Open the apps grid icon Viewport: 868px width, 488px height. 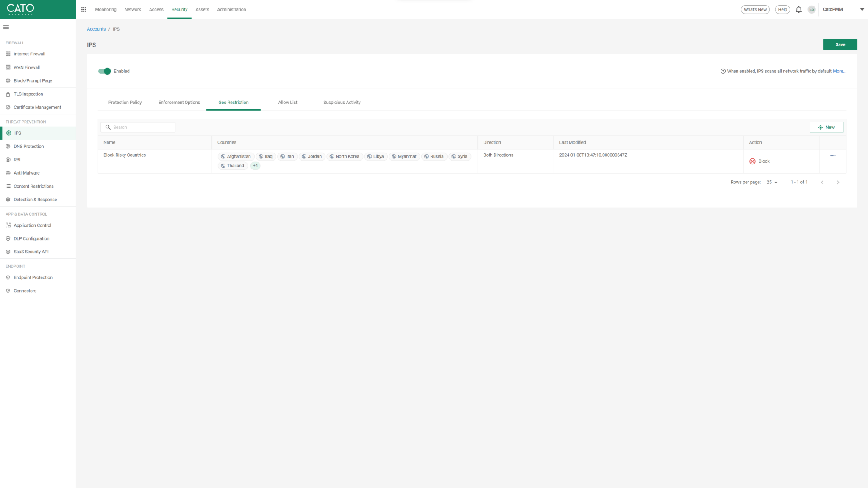(x=83, y=9)
